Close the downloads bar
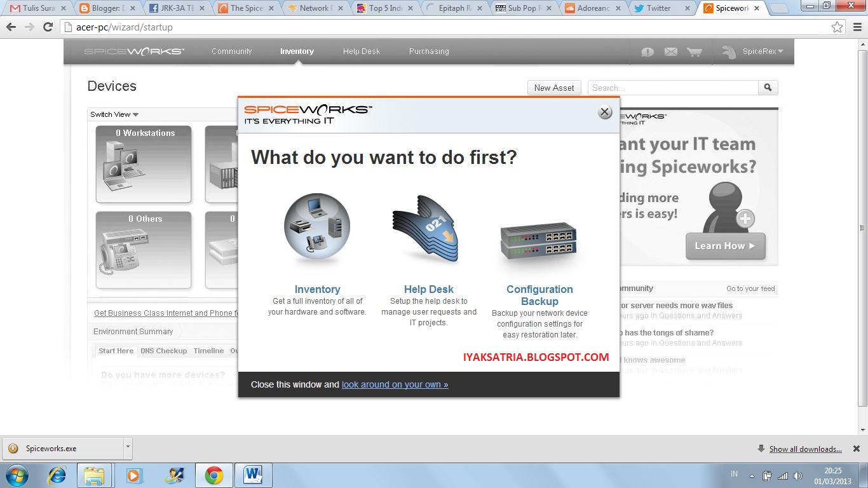Image resolution: width=868 pixels, height=488 pixels. click(856, 449)
